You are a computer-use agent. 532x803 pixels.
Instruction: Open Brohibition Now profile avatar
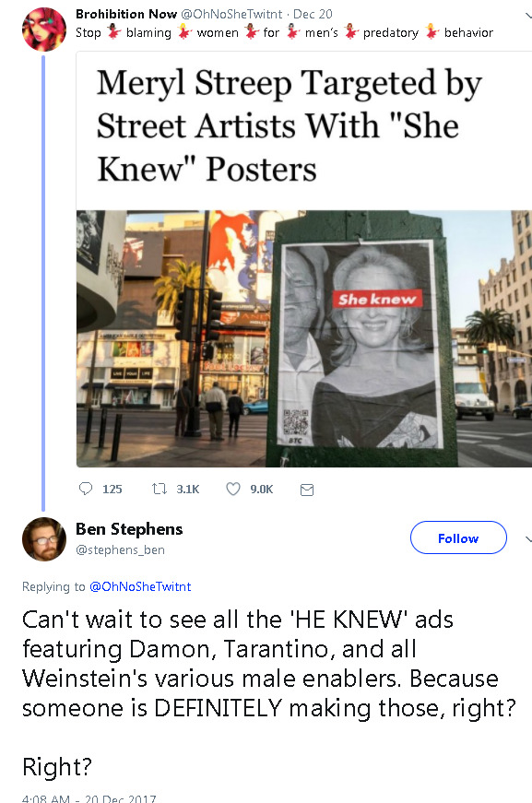(44, 30)
